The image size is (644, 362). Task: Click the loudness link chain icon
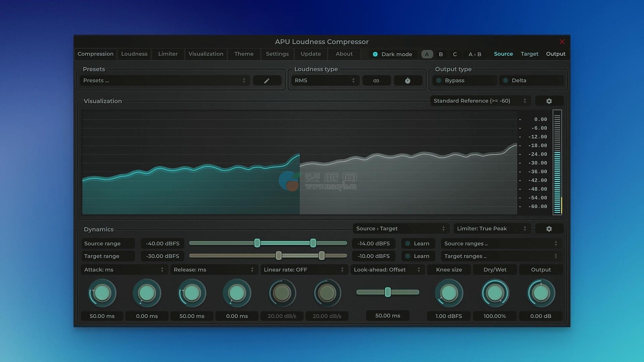point(376,81)
